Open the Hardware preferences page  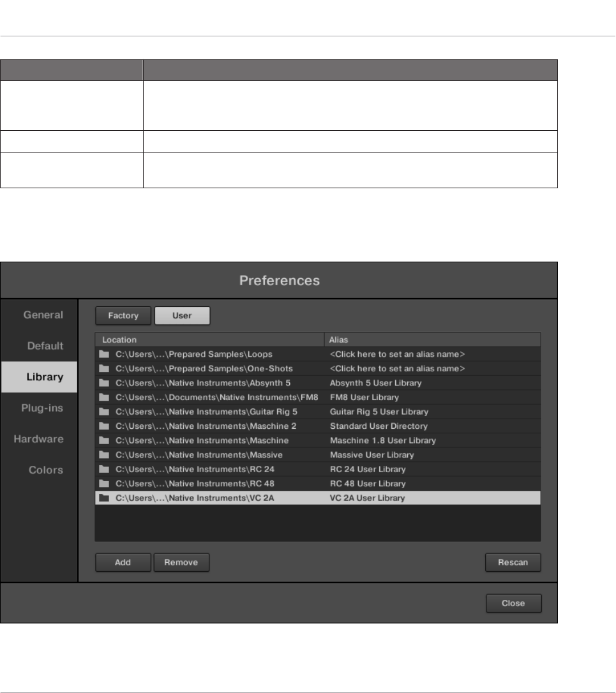(x=38, y=439)
